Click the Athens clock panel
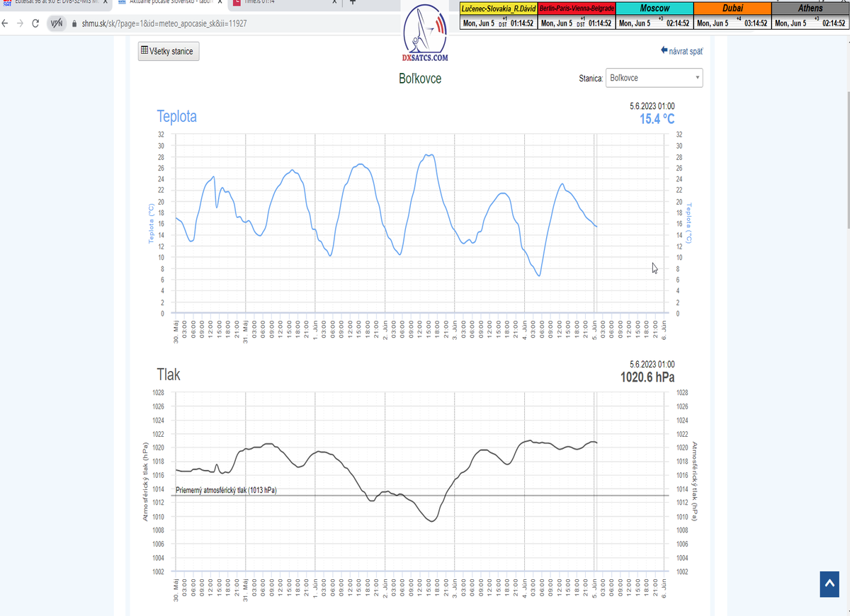The height and width of the screenshot is (616, 850). [810, 16]
